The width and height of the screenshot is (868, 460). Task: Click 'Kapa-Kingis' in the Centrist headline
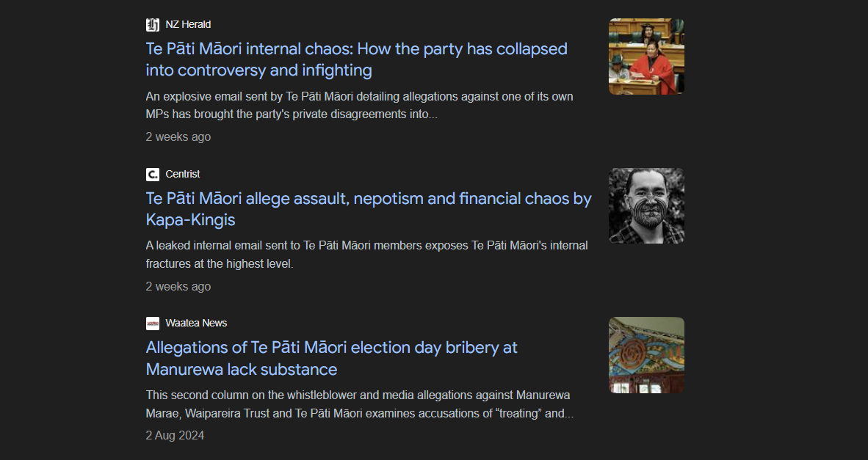[x=190, y=220]
